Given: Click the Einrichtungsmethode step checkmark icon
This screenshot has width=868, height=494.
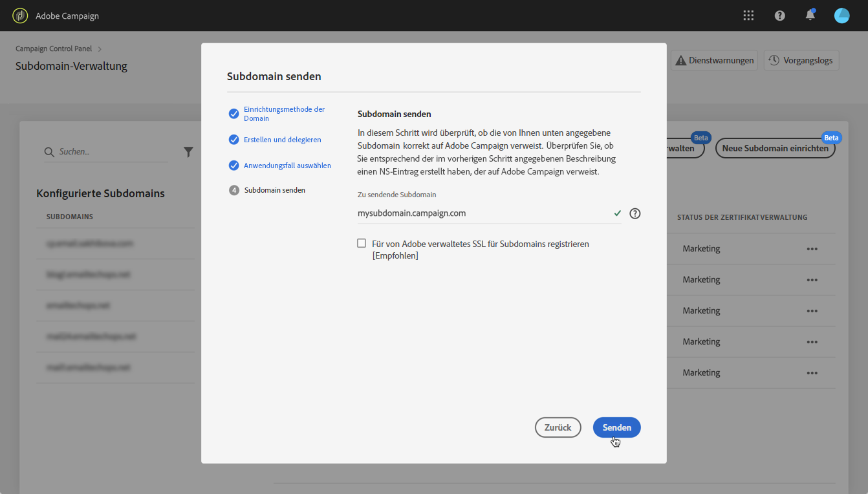Looking at the screenshot, I should (234, 114).
